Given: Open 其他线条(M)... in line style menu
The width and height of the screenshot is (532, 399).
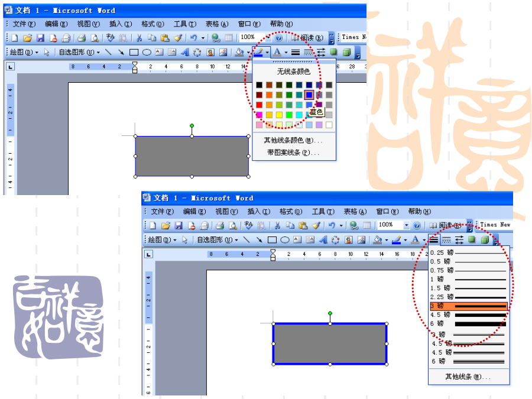Looking at the screenshot, I should (x=469, y=377).
